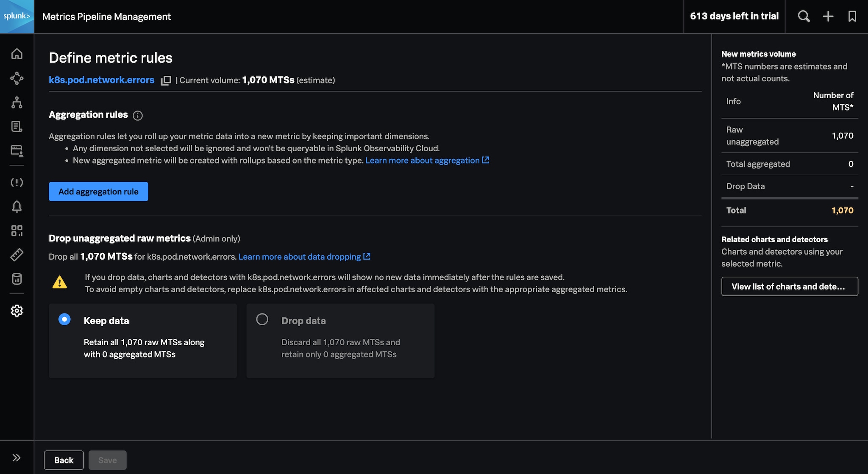The image size is (868, 474).
Task: Click the Splunk logo icon
Action: click(17, 17)
